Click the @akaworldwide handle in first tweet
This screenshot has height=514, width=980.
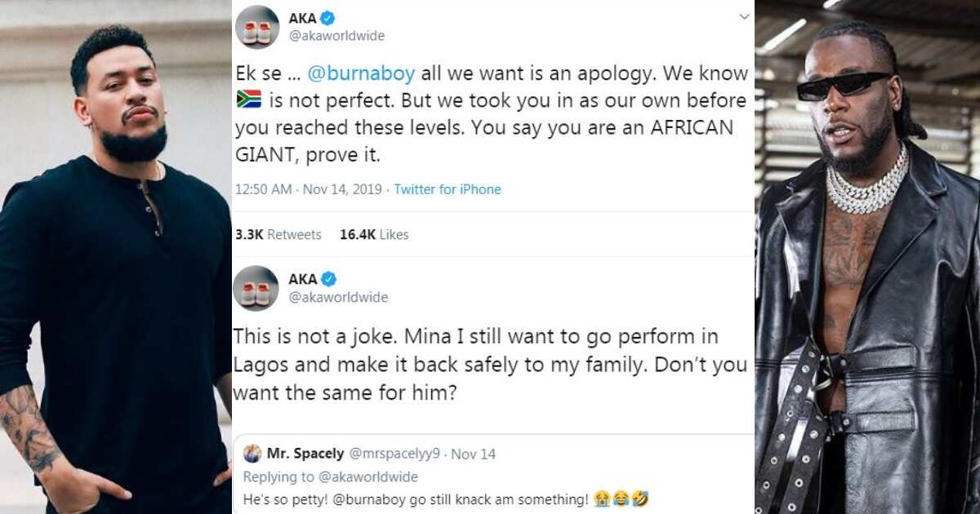[336, 36]
